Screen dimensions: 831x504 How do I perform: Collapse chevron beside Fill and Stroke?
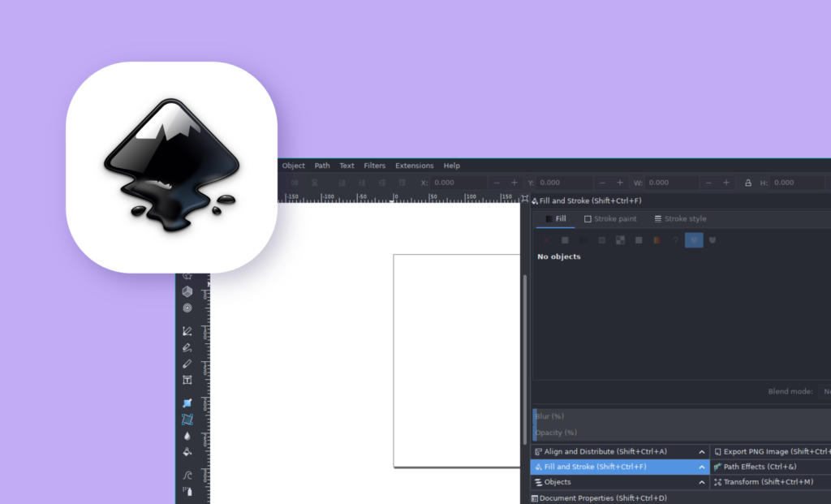click(702, 467)
